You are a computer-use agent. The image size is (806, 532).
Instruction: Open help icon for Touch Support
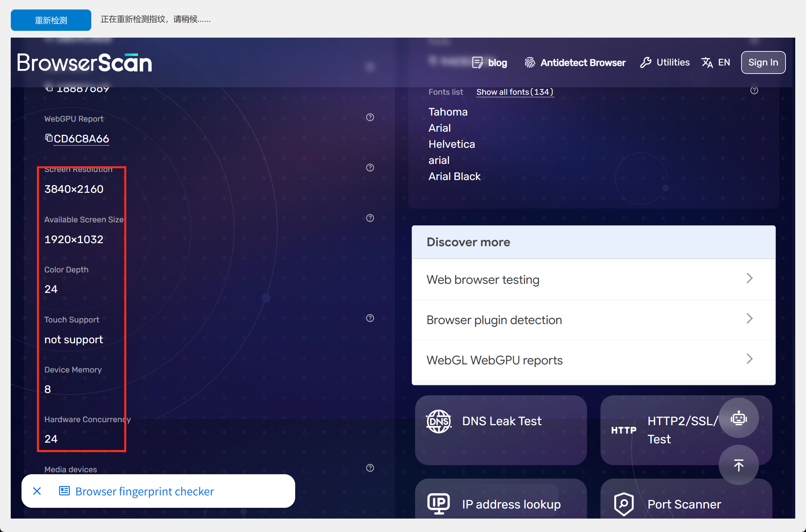pyautogui.click(x=370, y=318)
